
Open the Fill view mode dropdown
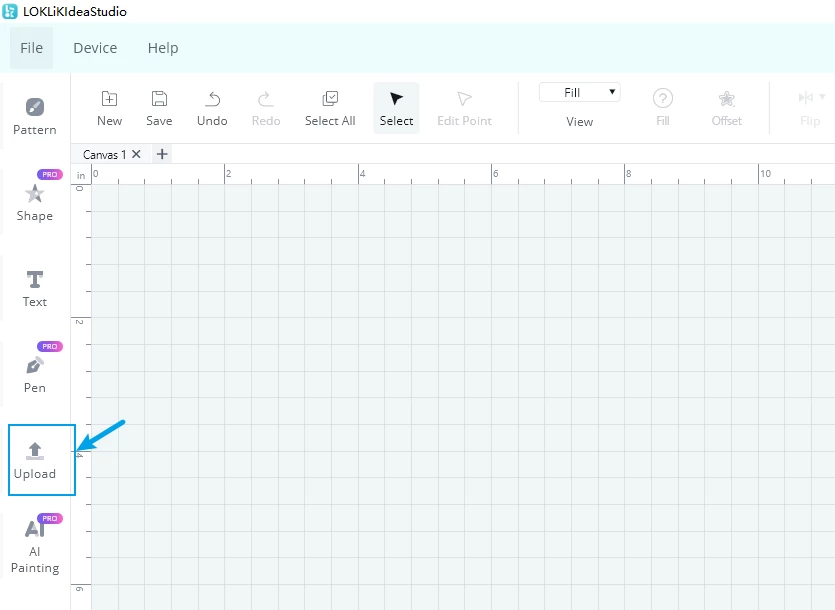coord(579,93)
